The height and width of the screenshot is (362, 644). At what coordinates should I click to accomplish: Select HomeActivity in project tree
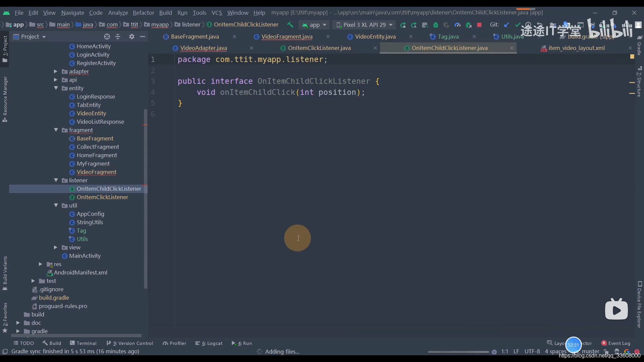click(94, 46)
